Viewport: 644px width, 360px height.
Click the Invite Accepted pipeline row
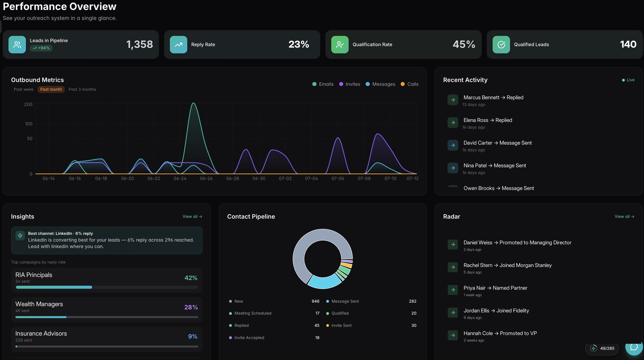[x=274, y=338]
